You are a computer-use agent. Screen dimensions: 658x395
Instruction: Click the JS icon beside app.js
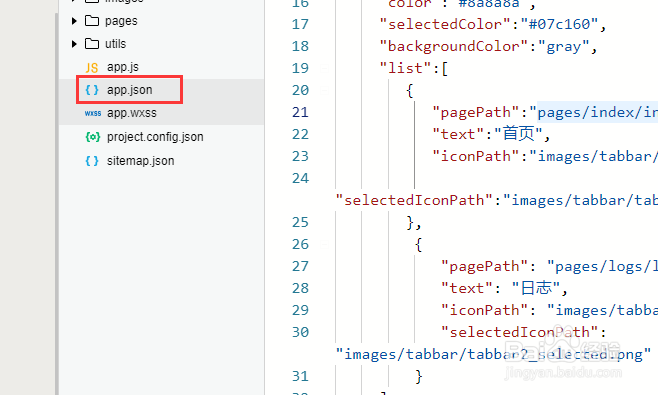pyautogui.click(x=92, y=68)
